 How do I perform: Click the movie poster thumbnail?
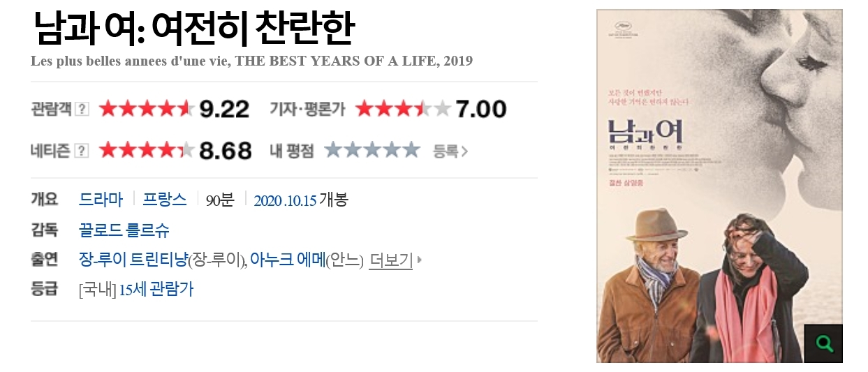click(719, 174)
